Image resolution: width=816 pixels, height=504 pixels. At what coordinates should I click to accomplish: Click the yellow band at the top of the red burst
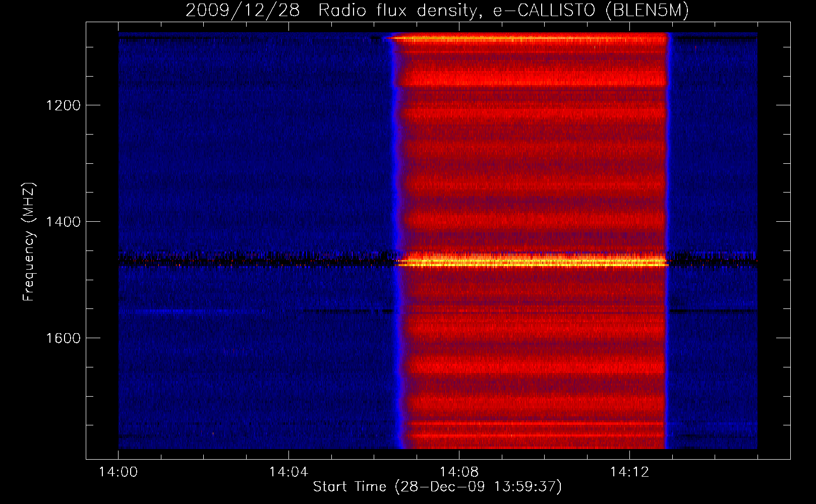(x=527, y=38)
